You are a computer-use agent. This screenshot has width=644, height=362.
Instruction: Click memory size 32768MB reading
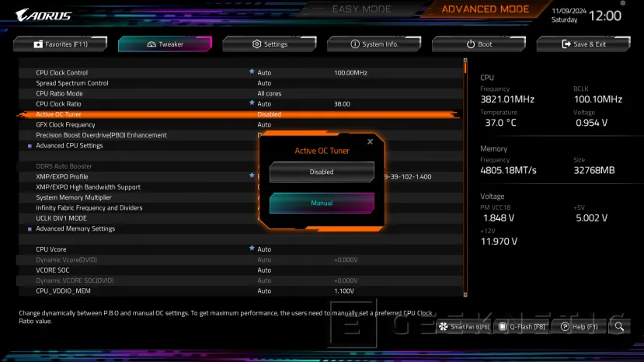click(594, 170)
